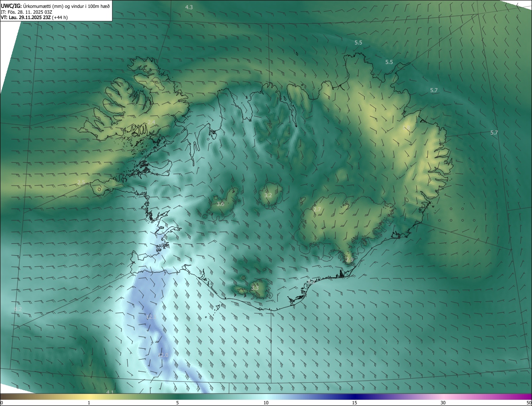Click the 2.4 value over the Westfjords

coord(151,122)
